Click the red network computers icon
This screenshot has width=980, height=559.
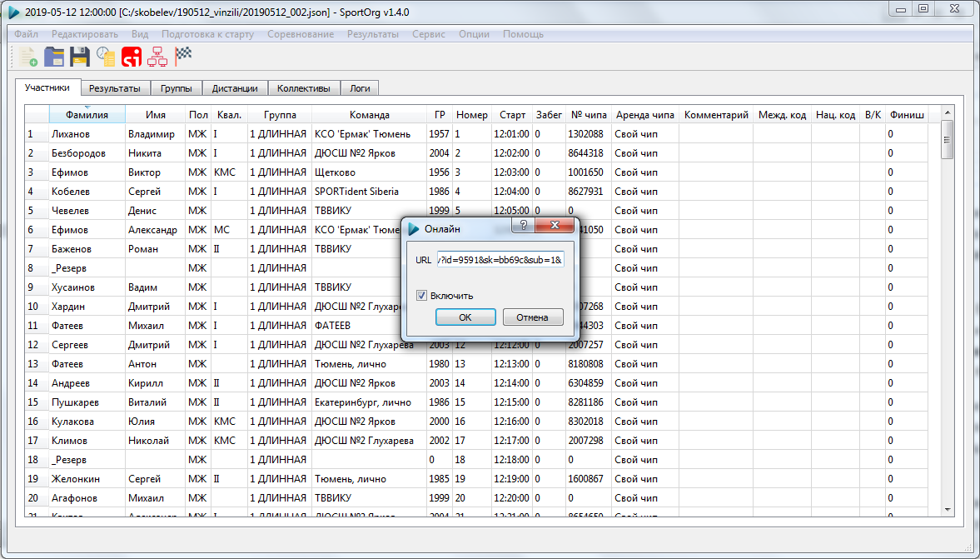tap(157, 57)
